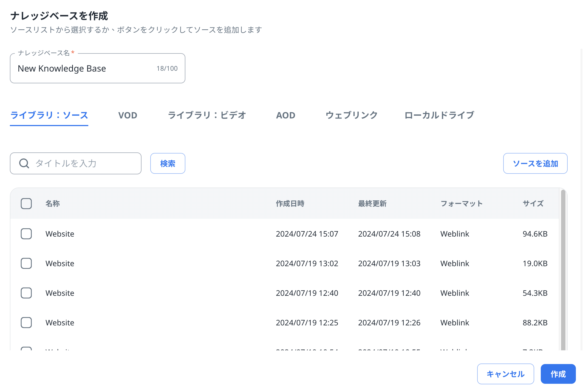Check the 54.3KB Website source checkbox

tap(26, 293)
